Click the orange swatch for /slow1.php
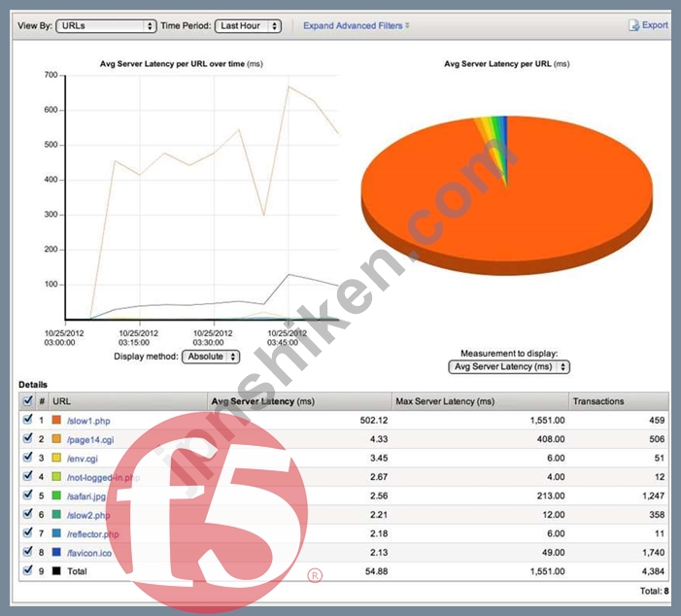Screen dimensions: 681x616 [56, 420]
